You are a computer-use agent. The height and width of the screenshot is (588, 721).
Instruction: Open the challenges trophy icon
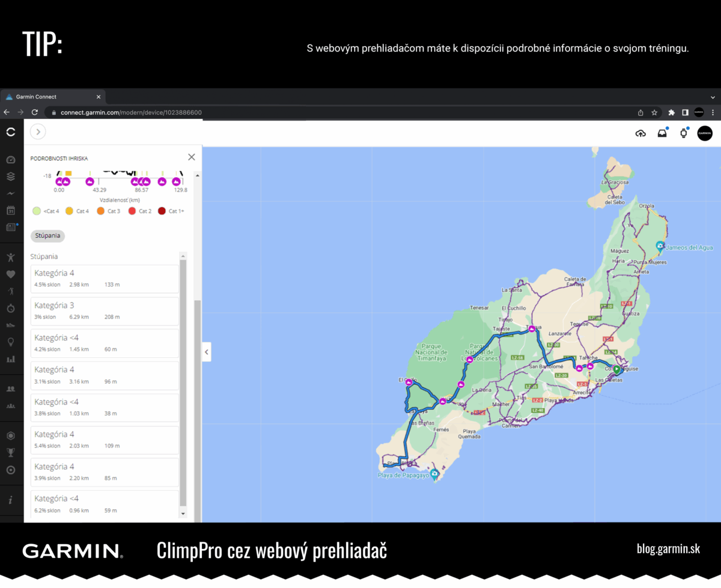pos(11,452)
